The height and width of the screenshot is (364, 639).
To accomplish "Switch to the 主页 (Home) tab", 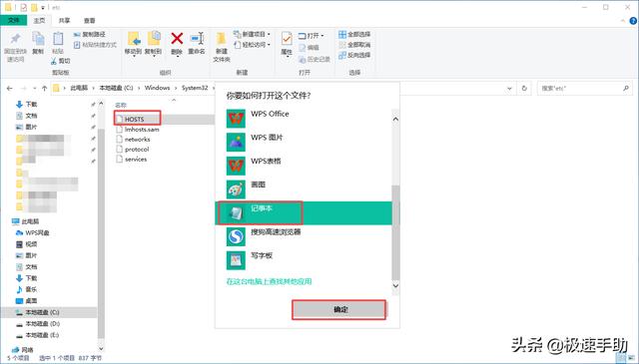I will tap(40, 20).
